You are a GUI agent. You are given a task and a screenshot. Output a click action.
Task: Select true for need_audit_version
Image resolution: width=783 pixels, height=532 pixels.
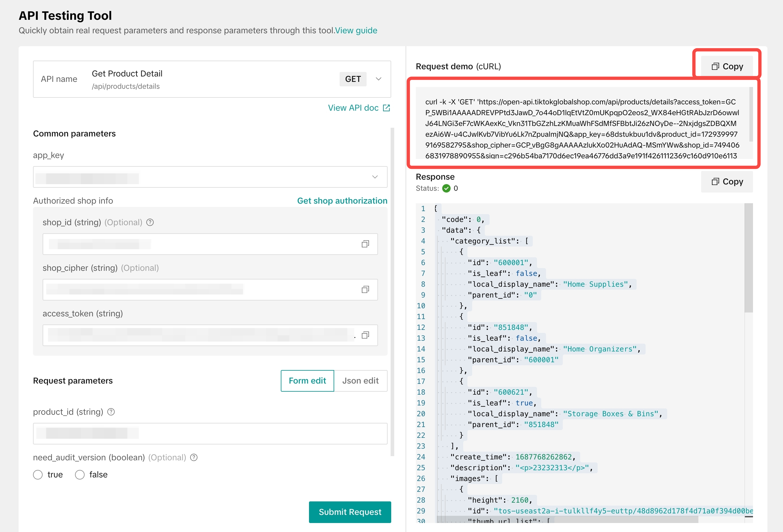[38, 474]
